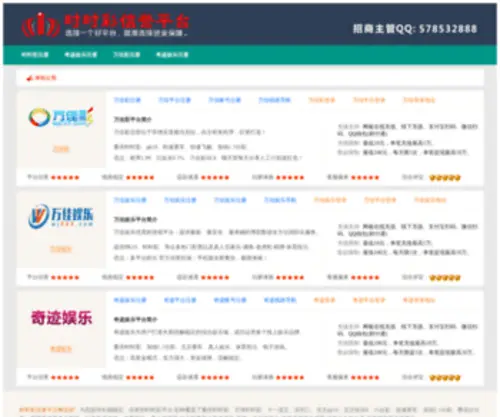The width and height of the screenshot is (500, 417).
Task: Open the second item in green navigation bar
Action: coord(81,55)
